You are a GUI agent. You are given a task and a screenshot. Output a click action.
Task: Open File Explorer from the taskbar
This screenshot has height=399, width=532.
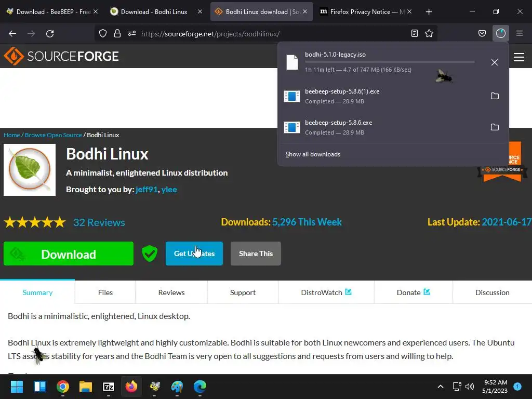point(86,387)
